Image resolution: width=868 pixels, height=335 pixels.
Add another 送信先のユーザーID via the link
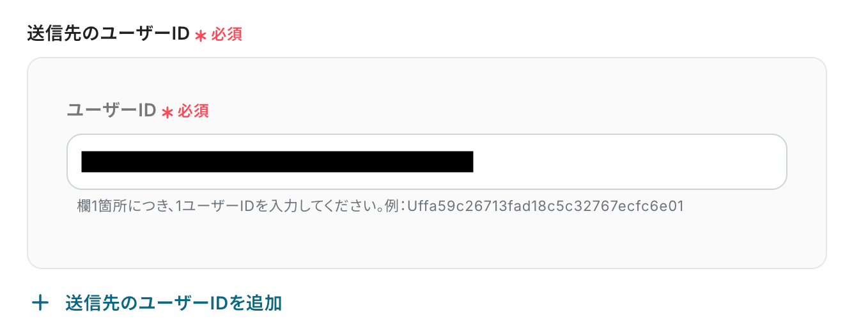[157, 303]
